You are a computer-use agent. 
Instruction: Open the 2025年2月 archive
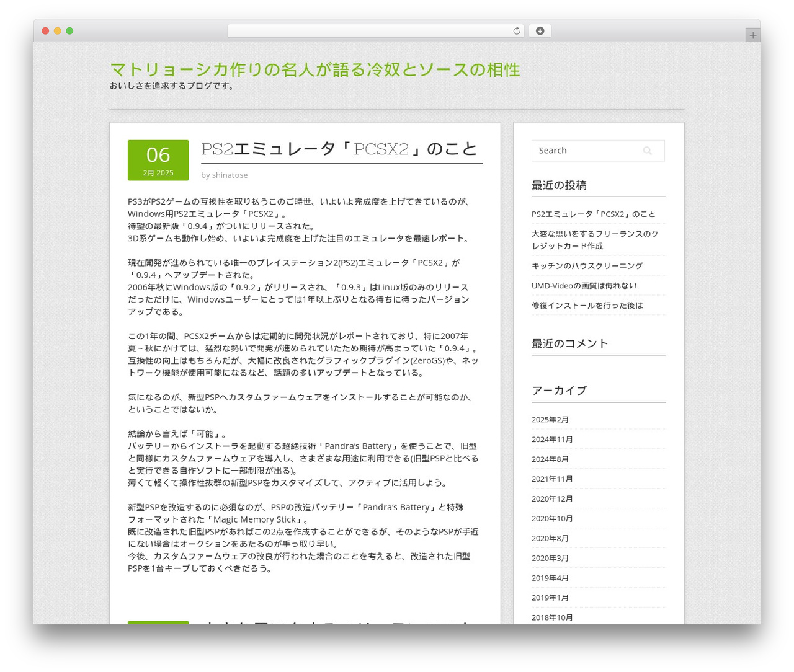pyautogui.click(x=550, y=420)
